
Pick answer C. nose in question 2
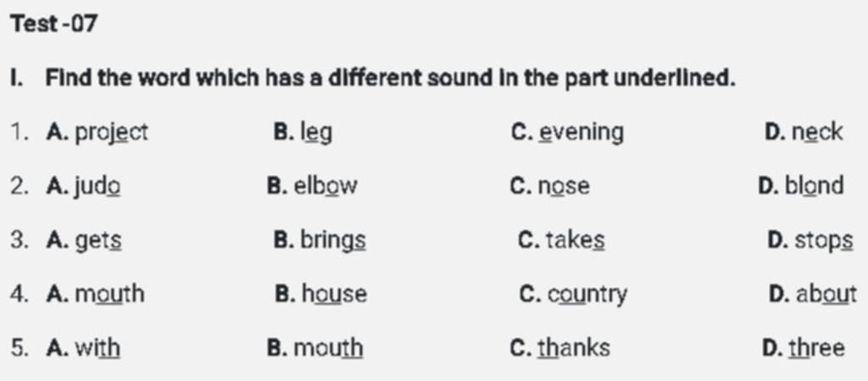click(549, 186)
